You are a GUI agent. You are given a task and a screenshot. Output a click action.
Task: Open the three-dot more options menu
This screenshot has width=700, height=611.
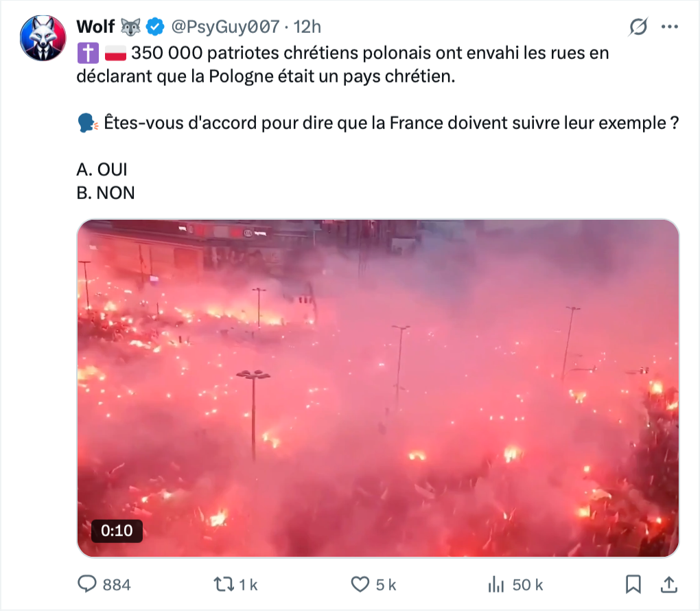click(670, 27)
